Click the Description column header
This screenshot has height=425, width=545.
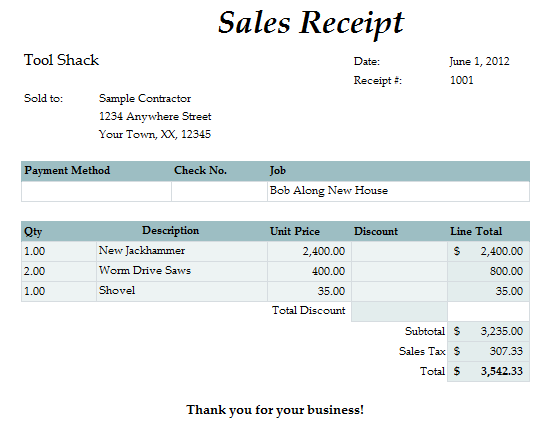click(x=170, y=231)
